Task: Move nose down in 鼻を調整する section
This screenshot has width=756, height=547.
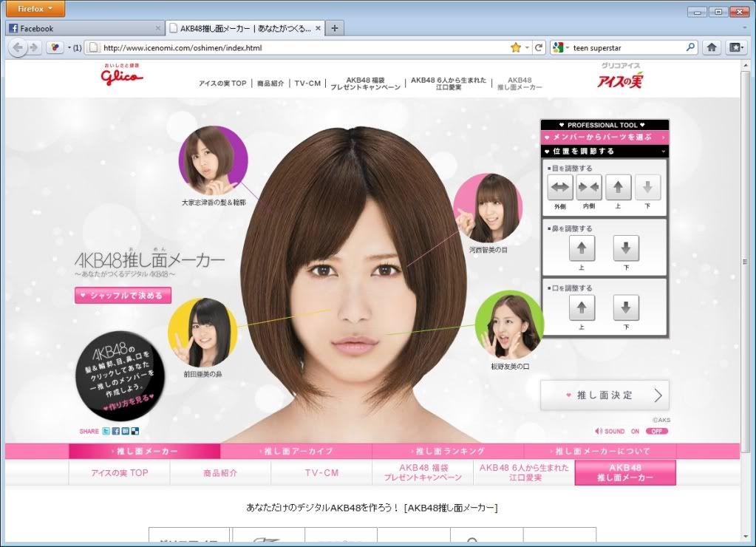Action: point(626,248)
